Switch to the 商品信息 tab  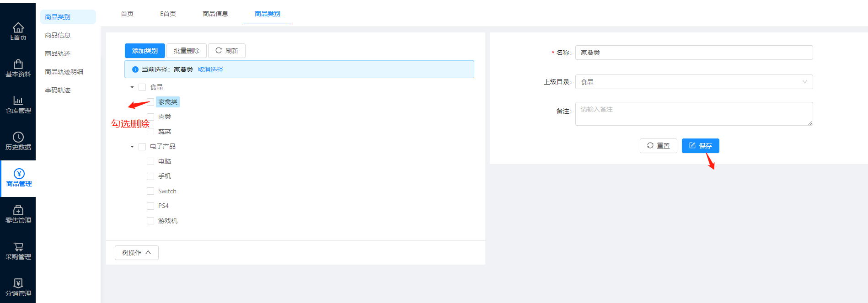point(215,14)
